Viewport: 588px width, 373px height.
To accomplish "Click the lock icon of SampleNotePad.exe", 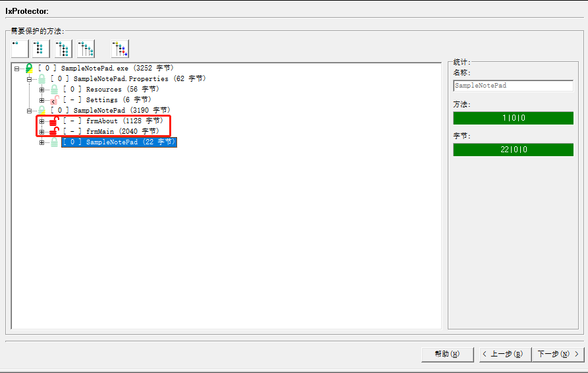I will [29, 69].
